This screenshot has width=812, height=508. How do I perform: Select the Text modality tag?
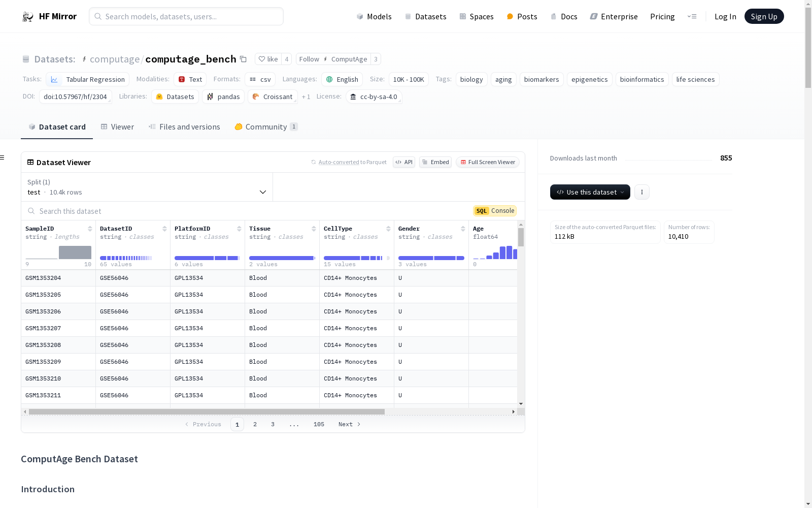(x=190, y=79)
